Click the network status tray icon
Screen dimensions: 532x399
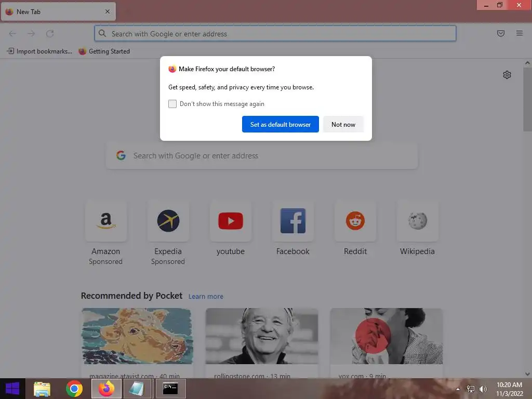[x=470, y=389]
